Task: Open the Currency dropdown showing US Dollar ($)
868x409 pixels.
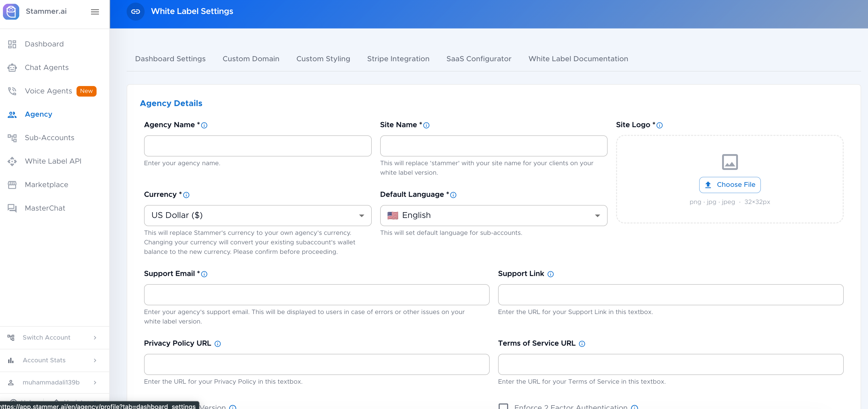Action: 258,216
